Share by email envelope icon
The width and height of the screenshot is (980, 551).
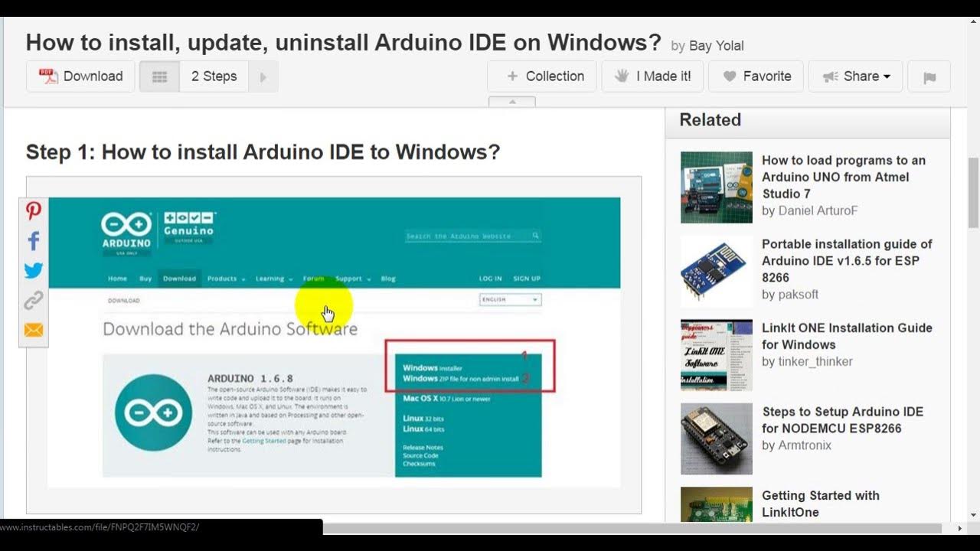coord(34,331)
